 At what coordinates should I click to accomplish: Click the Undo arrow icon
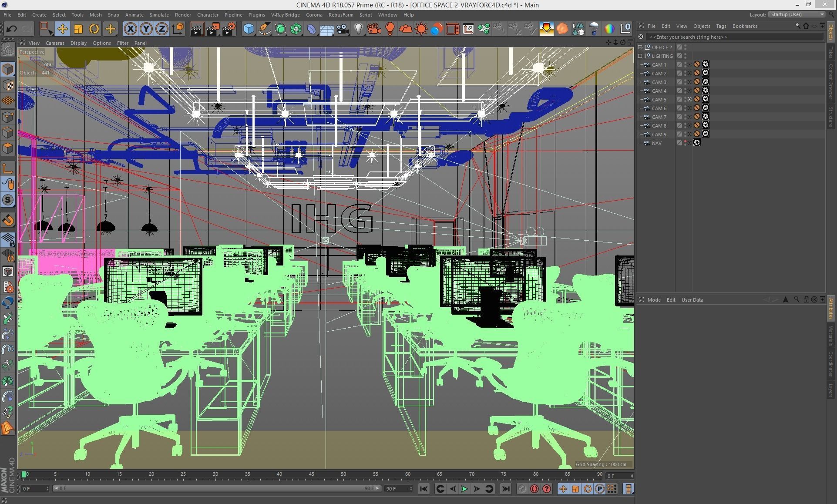point(11,29)
